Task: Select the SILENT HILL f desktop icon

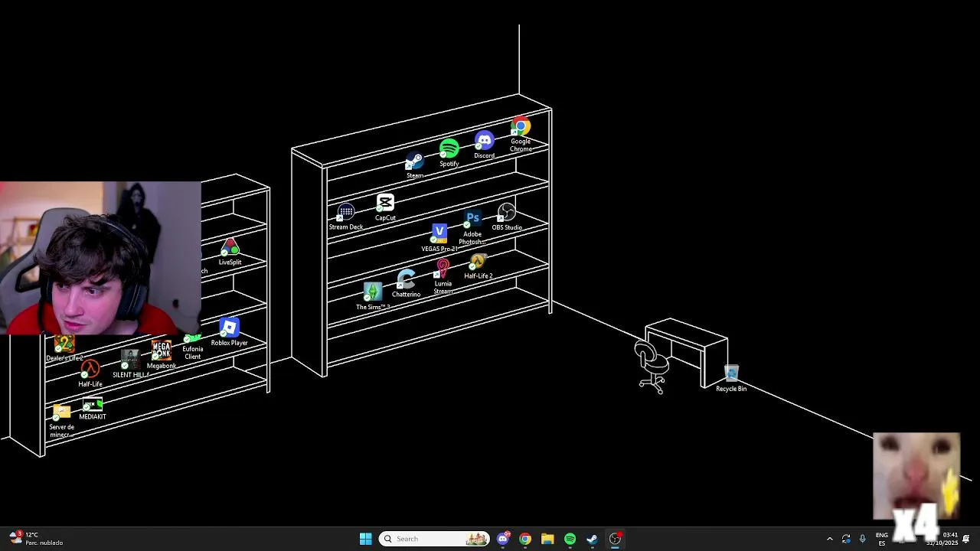Action: pos(130,364)
